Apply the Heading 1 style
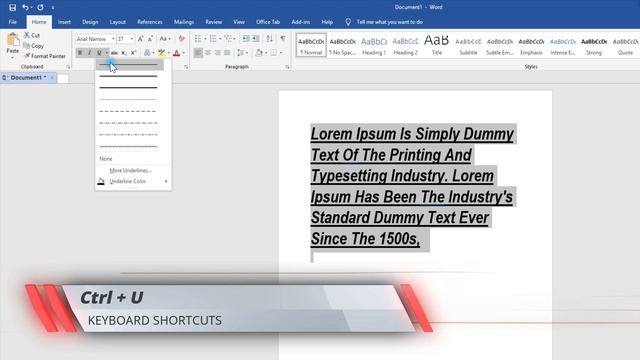The image size is (640, 360). [x=374, y=45]
